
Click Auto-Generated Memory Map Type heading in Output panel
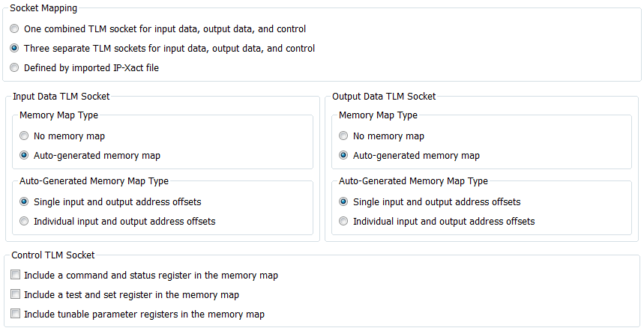point(413,181)
